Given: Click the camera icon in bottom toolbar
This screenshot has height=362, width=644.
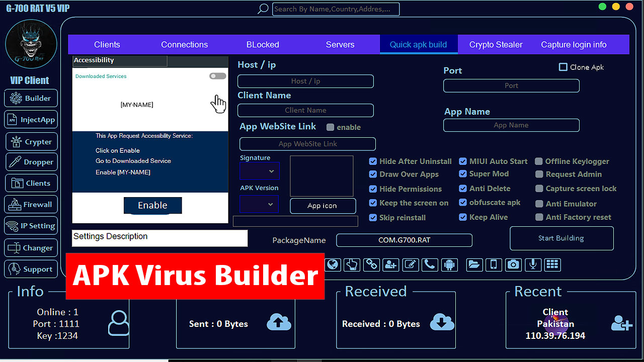Looking at the screenshot, I should [513, 265].
